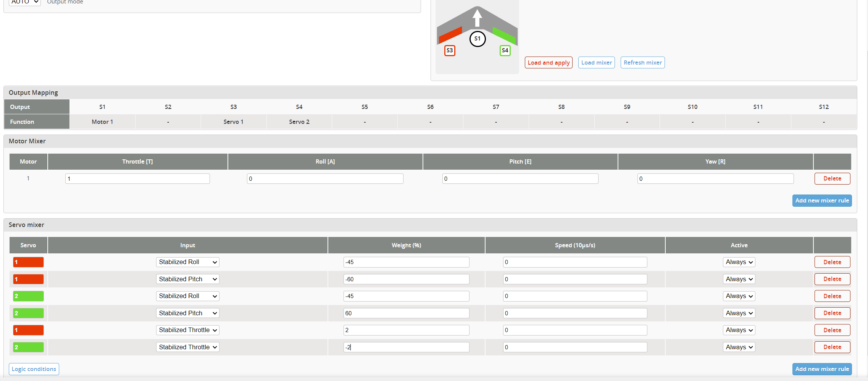Open Logic conditions
Screen dimensions: 868x381
[34, 369]
